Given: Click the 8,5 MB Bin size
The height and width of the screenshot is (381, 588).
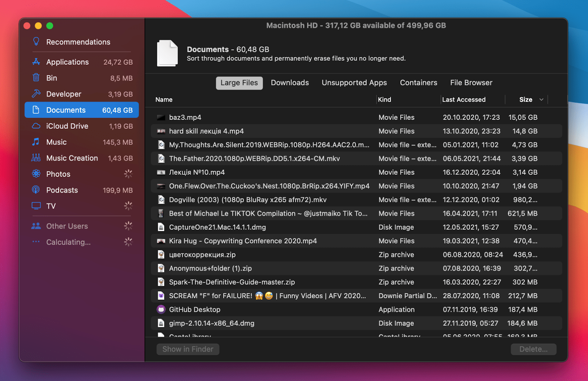Looking at the screenshot, I should pyautogui.click(x=121, y=78).
